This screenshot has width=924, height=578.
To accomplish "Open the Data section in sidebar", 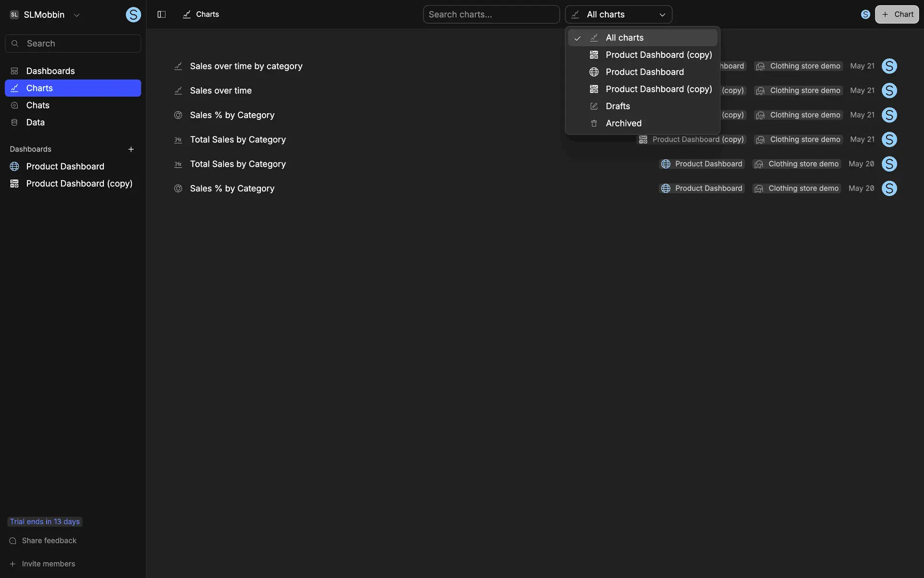I will [35, 122].
